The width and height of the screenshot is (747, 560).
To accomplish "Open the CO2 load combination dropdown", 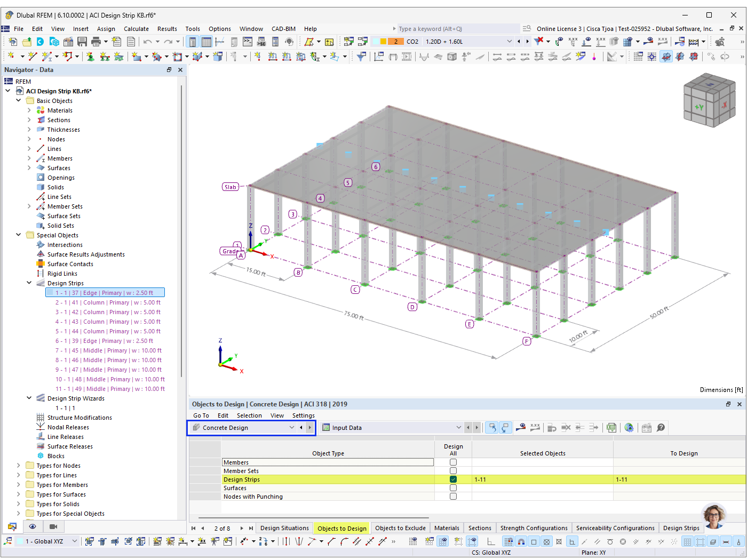I will [x=510, y=41].
